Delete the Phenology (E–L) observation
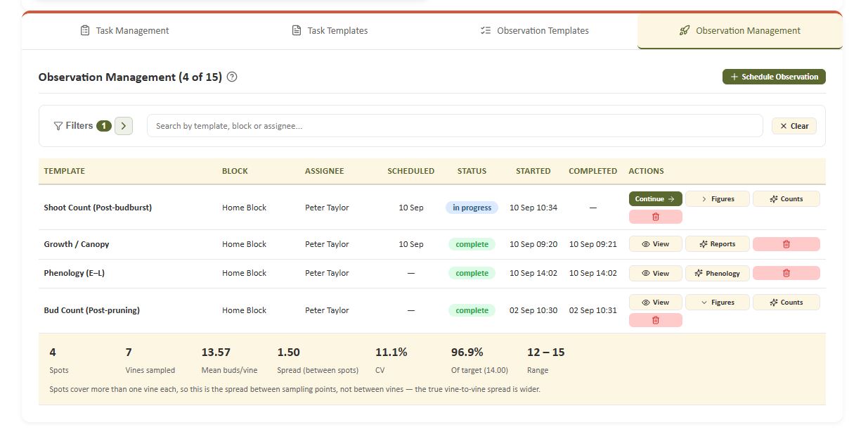 pos(786,273)
